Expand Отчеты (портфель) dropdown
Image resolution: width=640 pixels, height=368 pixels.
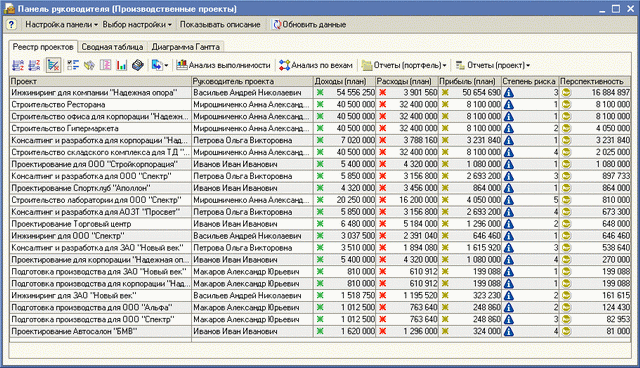[x=404, y=65]
